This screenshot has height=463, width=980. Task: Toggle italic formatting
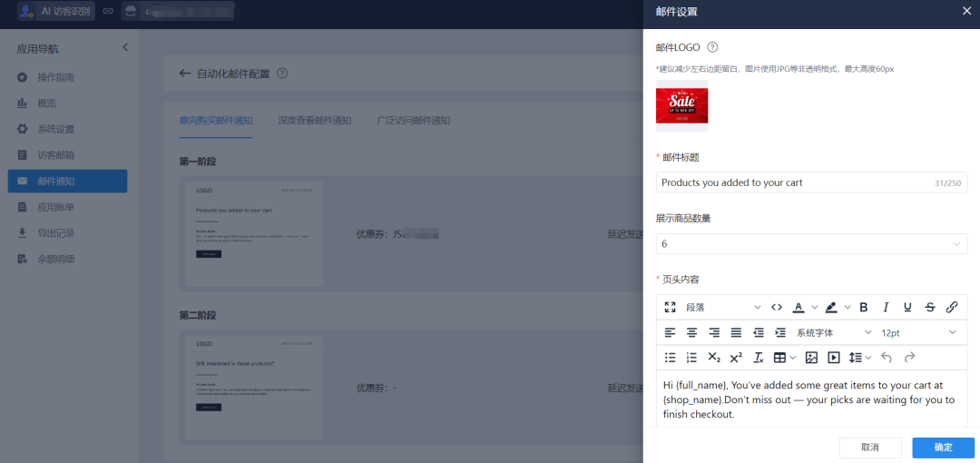[x=886, y=307]
